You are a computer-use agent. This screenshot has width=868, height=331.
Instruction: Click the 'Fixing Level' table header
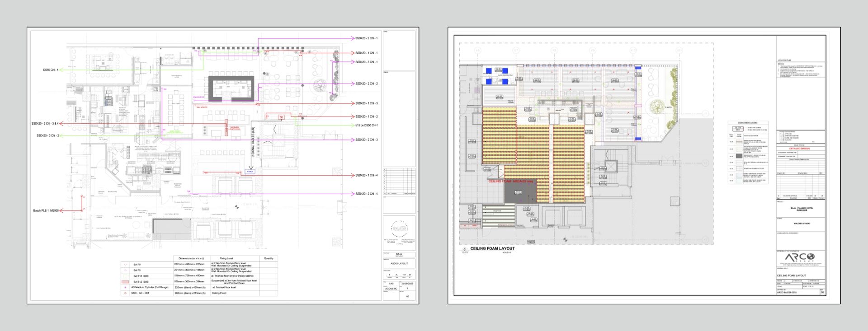click(x=226, y=258)
